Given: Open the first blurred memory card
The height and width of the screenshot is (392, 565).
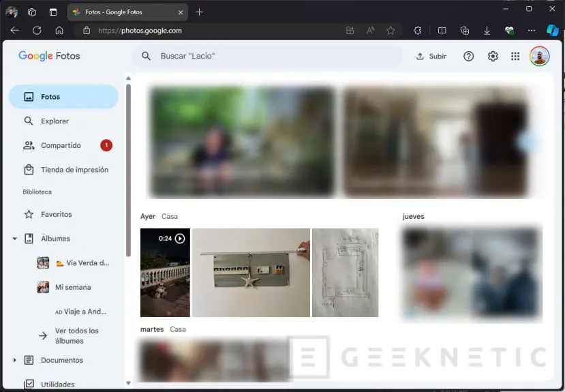Looking at the screenshot, I should point(242,142).
